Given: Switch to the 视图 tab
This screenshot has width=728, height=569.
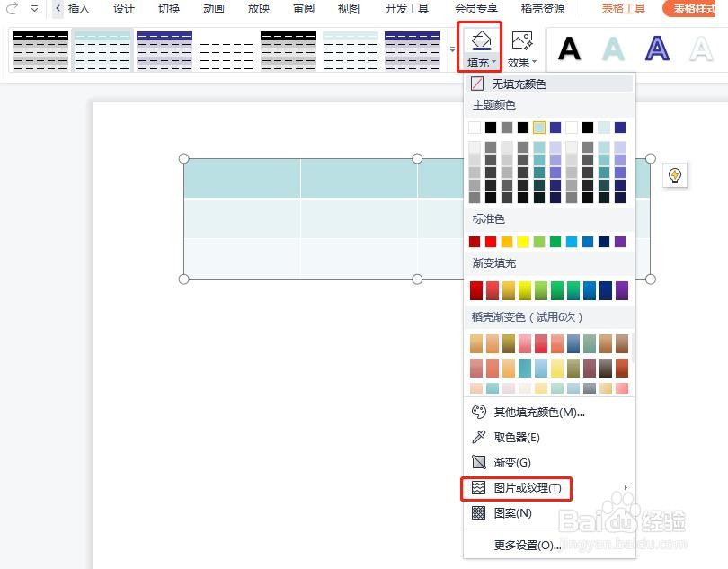Looking at the screenshot, I should (348, 8).
